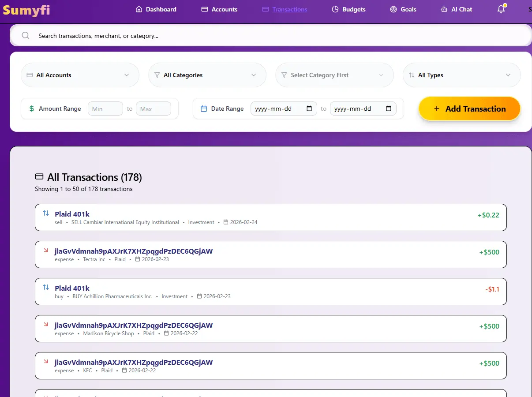This screenshot has width=532, height=397.
Task: Click the -$1.1 amount
Action: click(x=492, y=289)
